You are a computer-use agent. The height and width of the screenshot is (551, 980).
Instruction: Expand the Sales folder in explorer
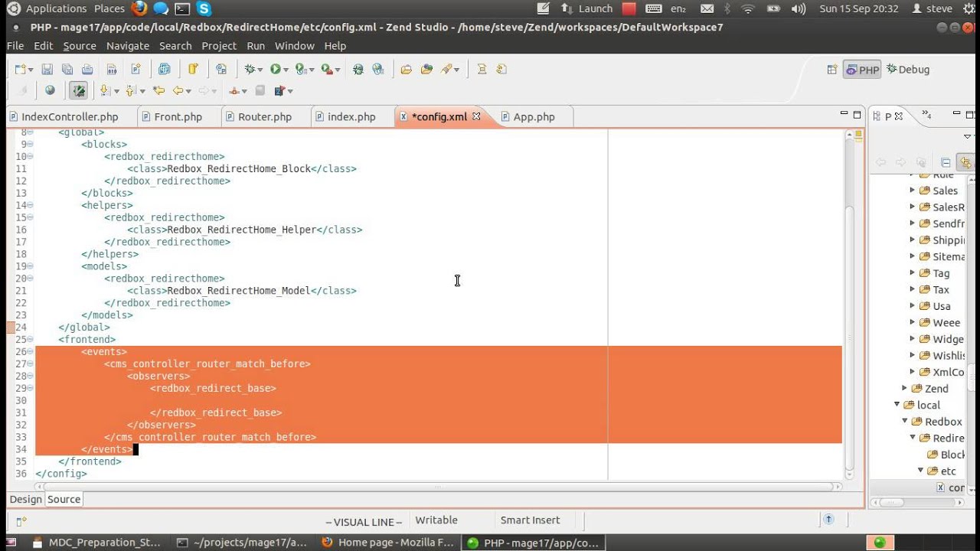click(x=913, y=190)
